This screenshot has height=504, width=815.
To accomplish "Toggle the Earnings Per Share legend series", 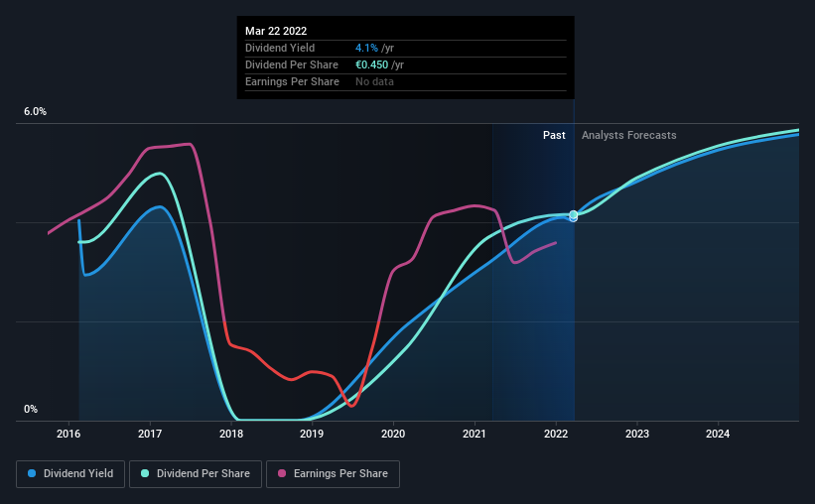I will point(333,474).
